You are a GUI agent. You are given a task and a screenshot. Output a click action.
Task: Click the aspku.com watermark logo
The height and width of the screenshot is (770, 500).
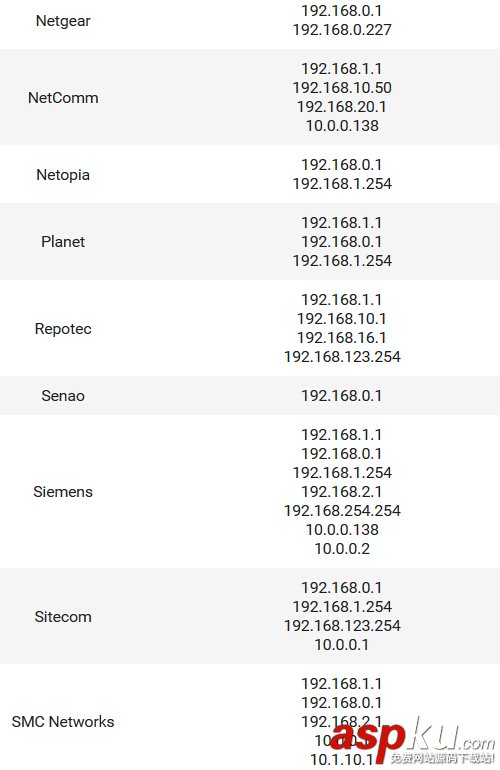(x=412, y=741)
